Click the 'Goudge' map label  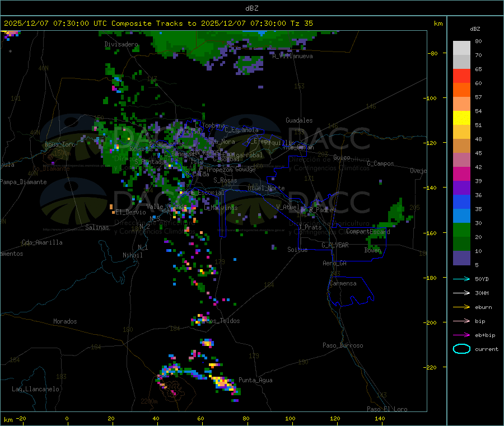coord(245,169)
